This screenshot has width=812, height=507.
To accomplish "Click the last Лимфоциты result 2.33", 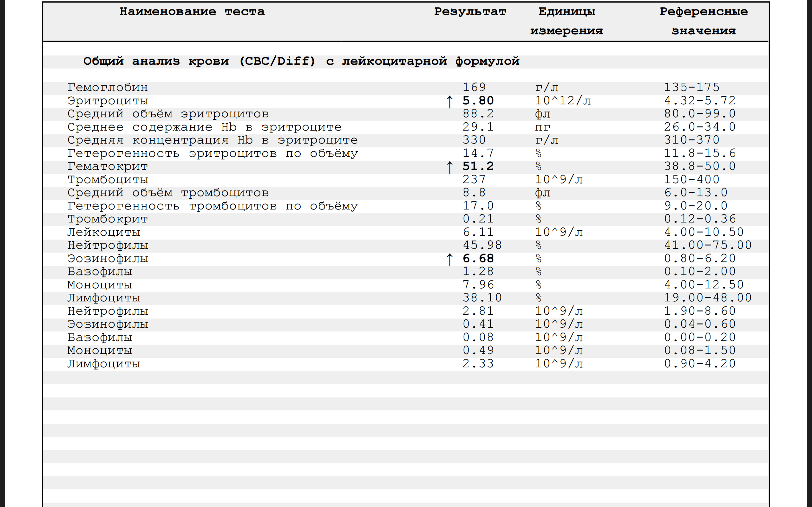I will [478, 363].
